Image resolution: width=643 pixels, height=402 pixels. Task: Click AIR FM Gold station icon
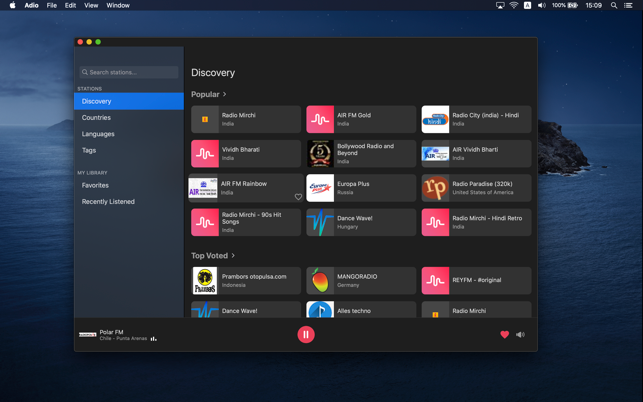(x=320, y=119)
